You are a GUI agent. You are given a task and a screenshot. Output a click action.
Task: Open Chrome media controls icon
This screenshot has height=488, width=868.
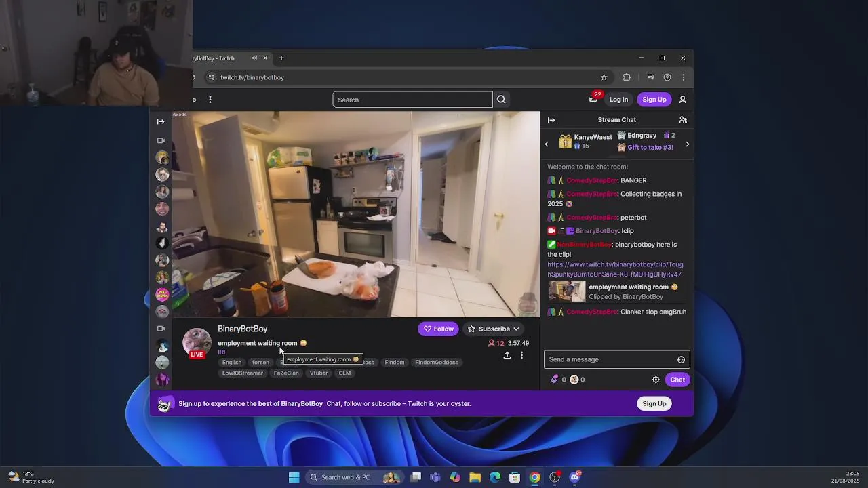650,77
